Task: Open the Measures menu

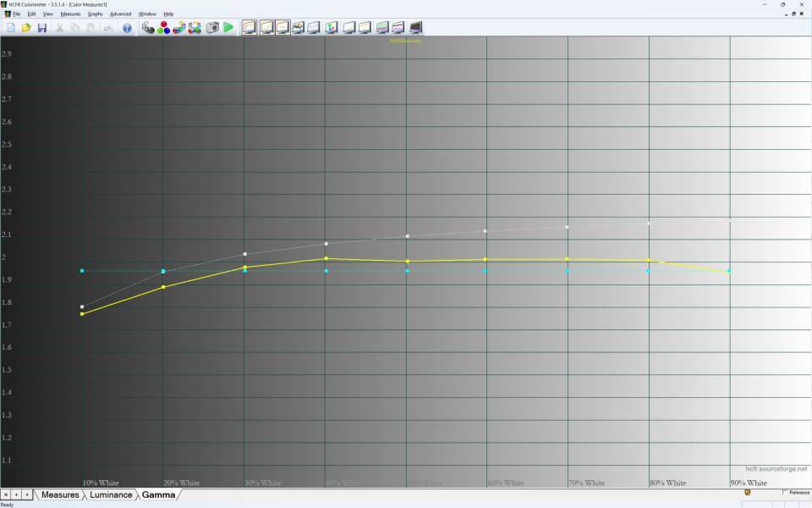Action: pyautogui.click(x=70, y=14)
